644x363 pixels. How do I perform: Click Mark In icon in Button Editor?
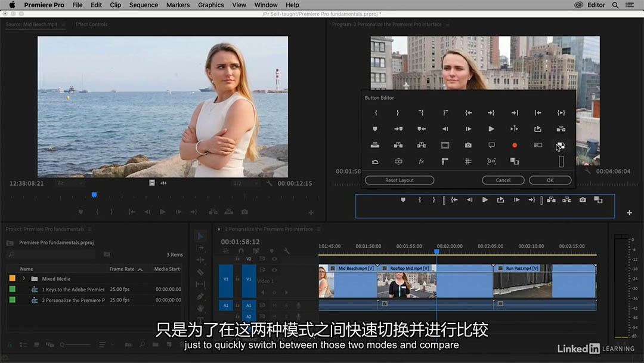(376, 113)
